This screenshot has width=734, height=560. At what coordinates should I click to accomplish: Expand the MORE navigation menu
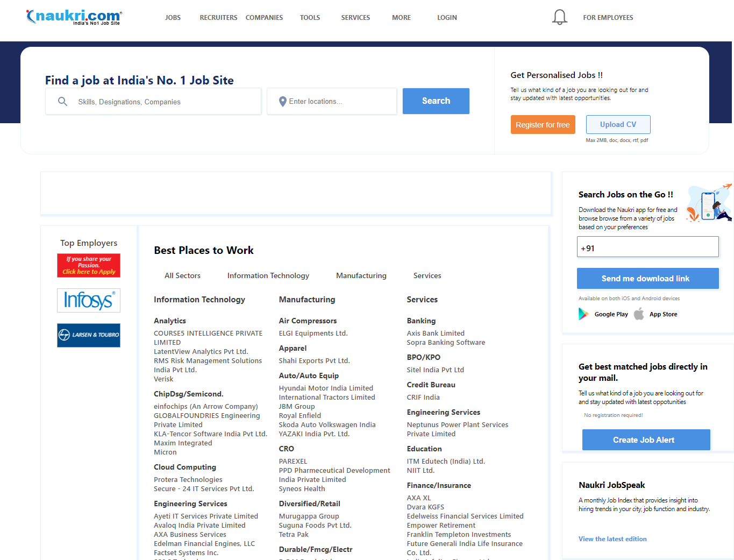[401, 18]
